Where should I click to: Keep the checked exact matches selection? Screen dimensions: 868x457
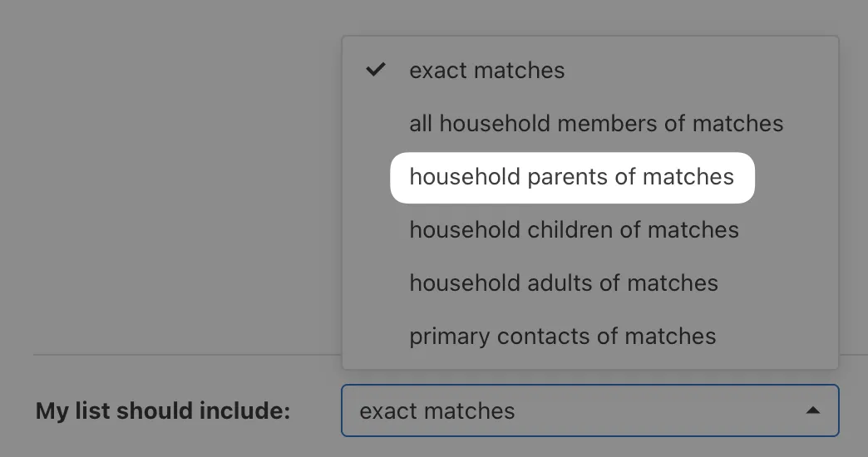click(486, 71)
